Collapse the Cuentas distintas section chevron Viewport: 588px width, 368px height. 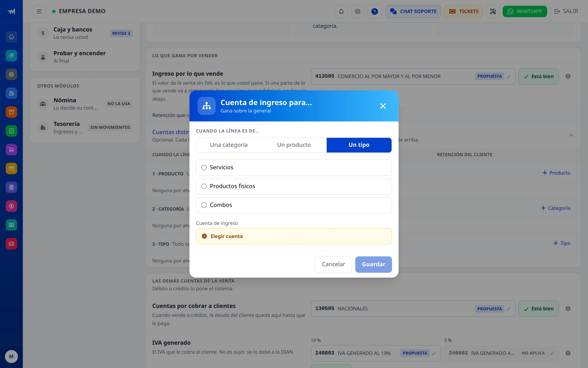tap(571, 135)
